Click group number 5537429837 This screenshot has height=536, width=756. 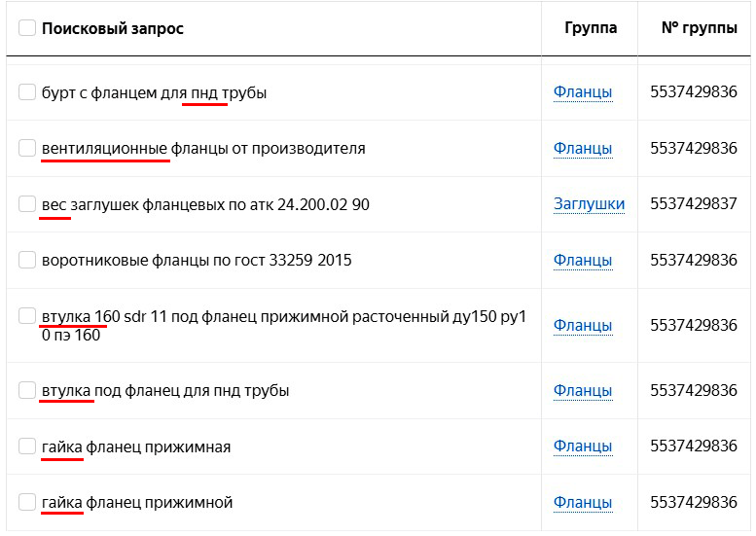694,204
